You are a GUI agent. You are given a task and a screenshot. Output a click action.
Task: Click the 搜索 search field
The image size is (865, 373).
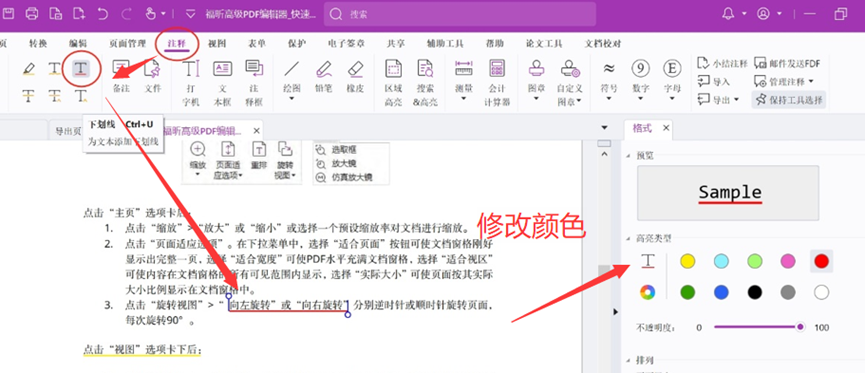click(x=460, y=14)
